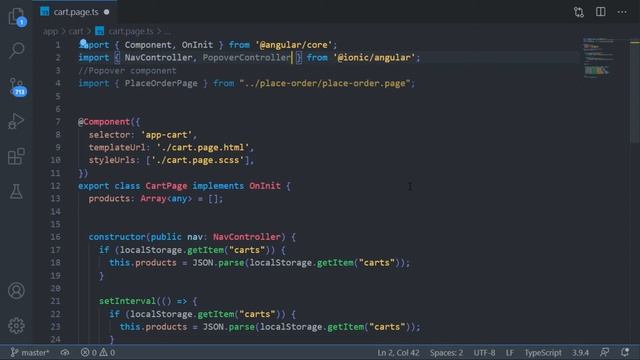The width and height of the screenshot is (640, 360).
Task: Open the More Actions ellipsis menu
Action: (x=622, y=12)
